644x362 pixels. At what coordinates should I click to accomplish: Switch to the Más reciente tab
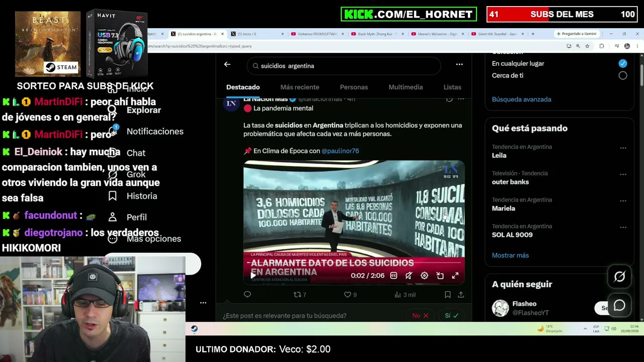pos(300,87)
